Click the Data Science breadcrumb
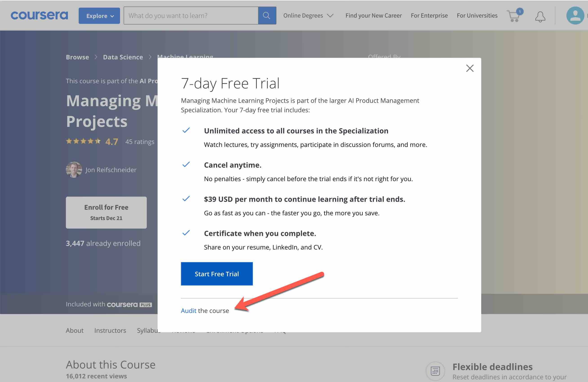588x382 pixels. tap(123, 57)
